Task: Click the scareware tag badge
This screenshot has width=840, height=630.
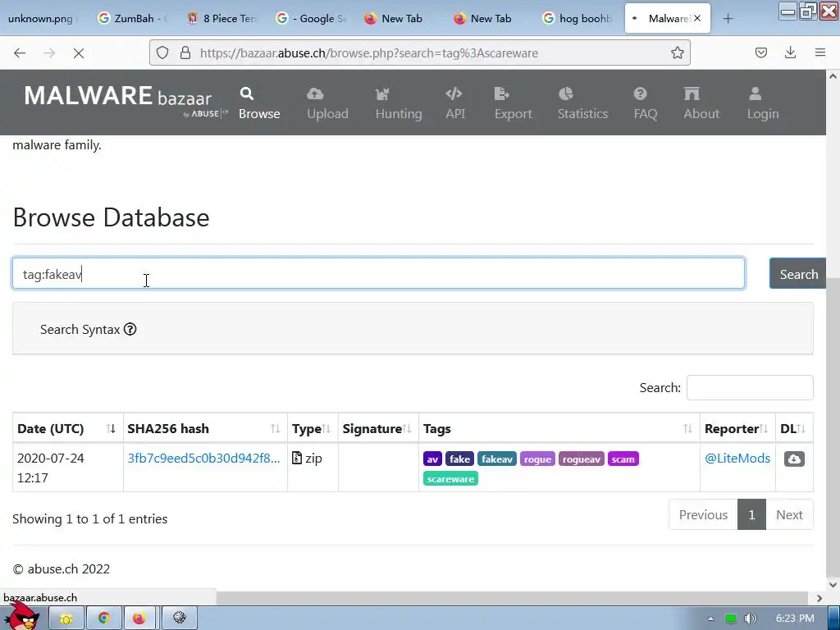Action: (450, 478)
